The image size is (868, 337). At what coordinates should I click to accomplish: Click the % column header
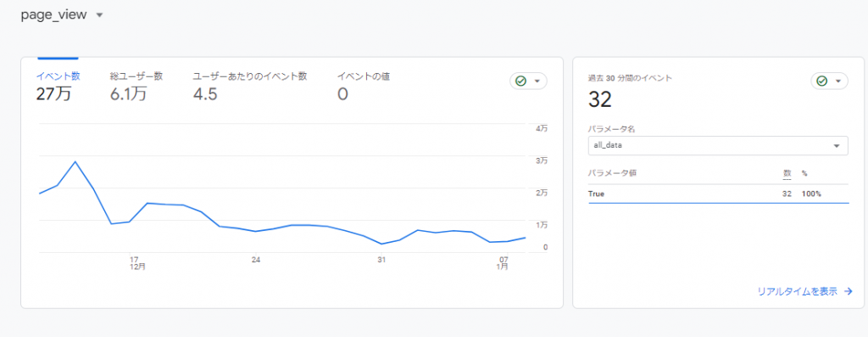(x=804, y=173)
